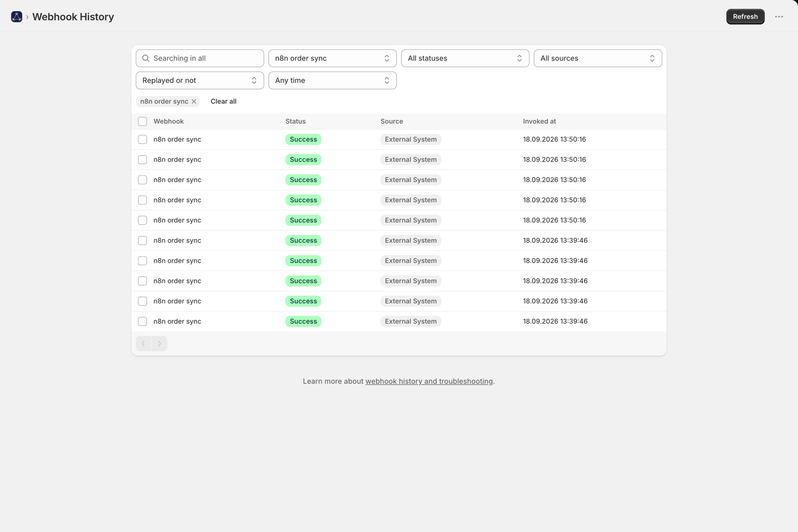Check the first n8n order sync row

point(143,139)
